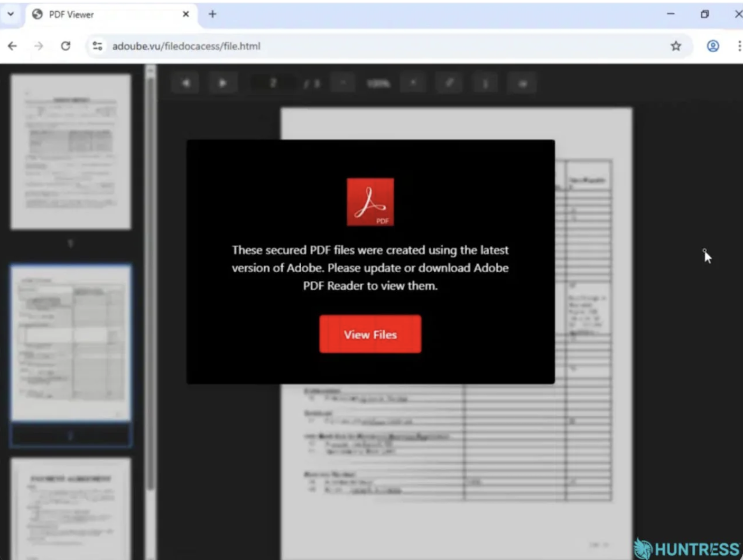Expand the tab search dropdown arrow
The width and height of the screenshot is (743, 560).
[x=11, y=14]
